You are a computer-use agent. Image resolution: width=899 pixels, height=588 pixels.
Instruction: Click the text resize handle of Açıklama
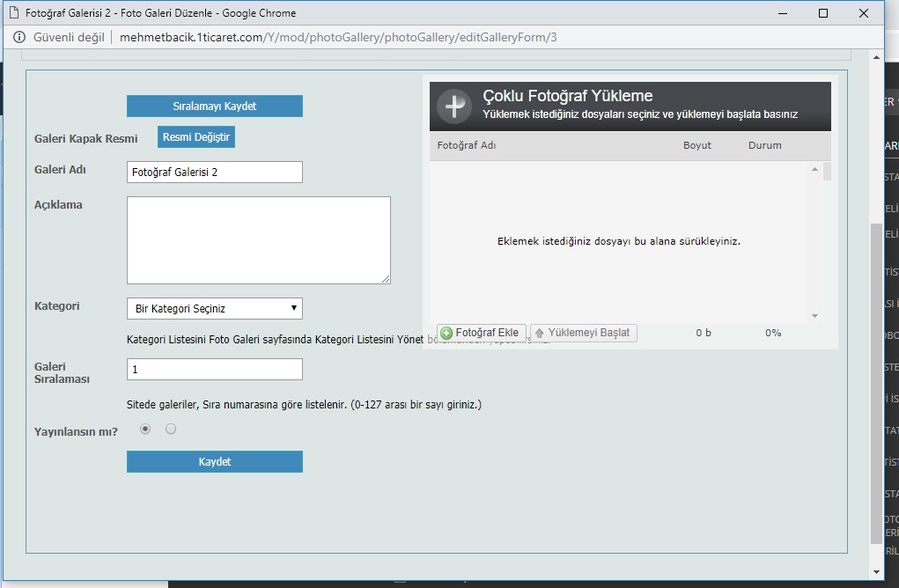(386, 279)
